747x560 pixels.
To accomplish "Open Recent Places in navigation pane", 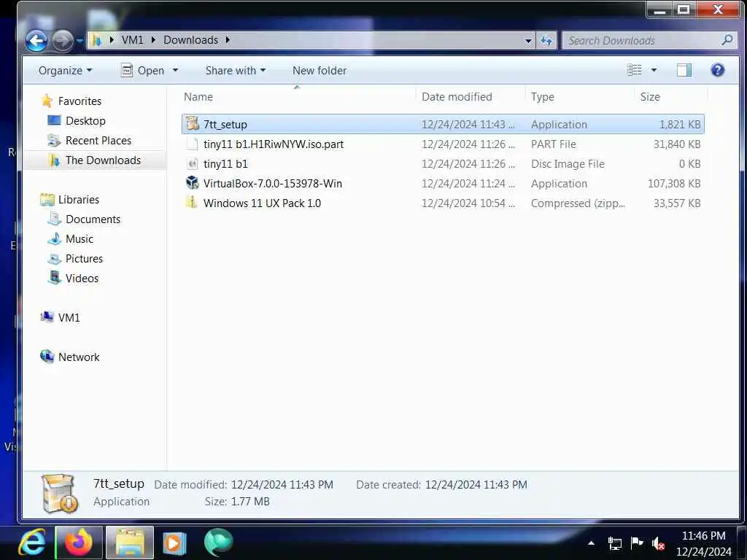I will [x=98, y=141].
